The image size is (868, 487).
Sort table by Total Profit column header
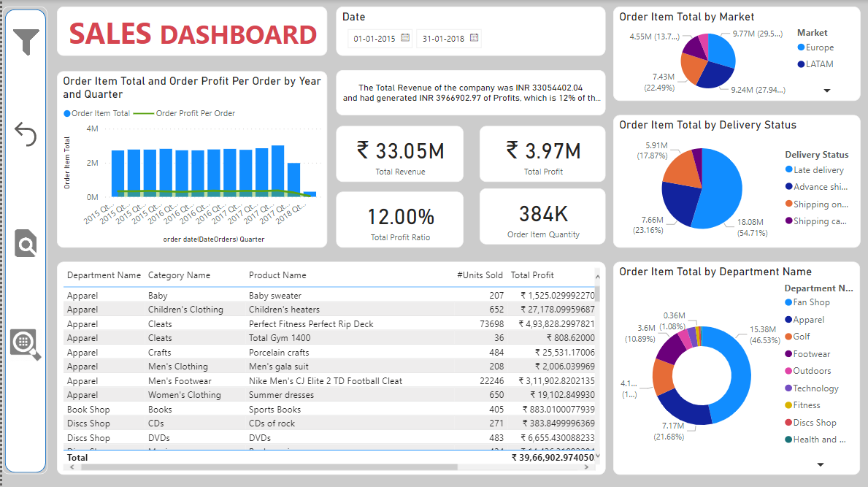pyautogui.click(x=532, y=275)
